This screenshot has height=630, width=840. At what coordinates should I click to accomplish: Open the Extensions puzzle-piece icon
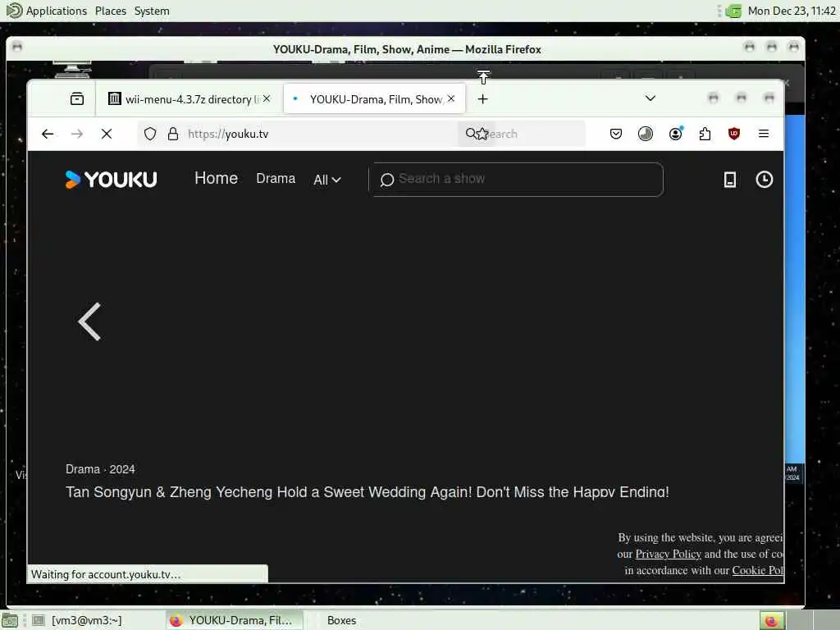705,134
